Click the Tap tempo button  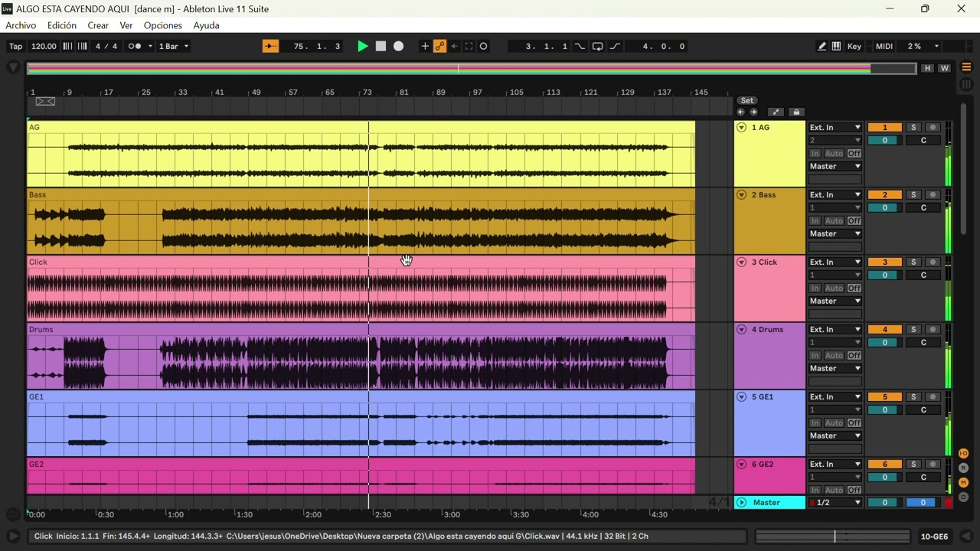click(15, 47)
